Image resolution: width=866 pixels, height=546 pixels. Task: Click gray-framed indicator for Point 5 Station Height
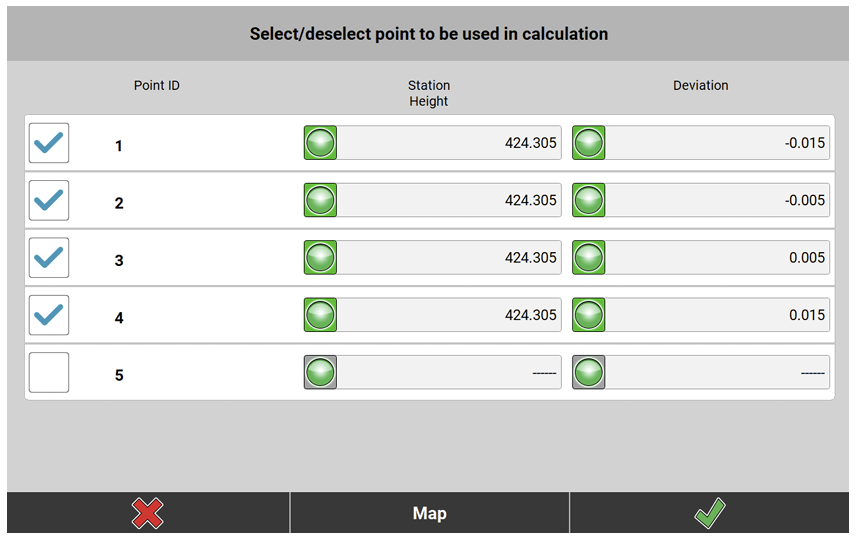click(x=320, y=372)
